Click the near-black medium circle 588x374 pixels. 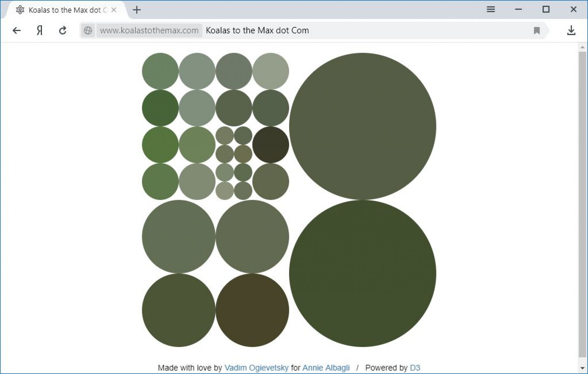pyautogui.click(x=270, y=144)
